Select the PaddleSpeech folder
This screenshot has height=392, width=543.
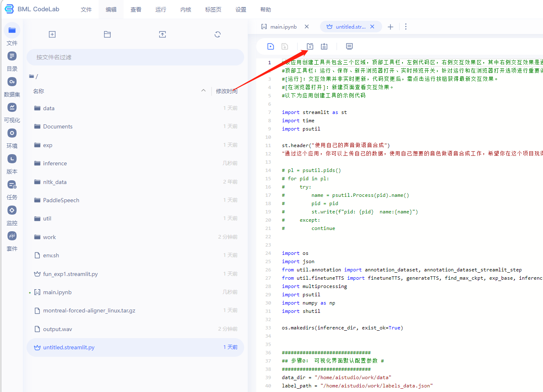[x=135, y=200]
